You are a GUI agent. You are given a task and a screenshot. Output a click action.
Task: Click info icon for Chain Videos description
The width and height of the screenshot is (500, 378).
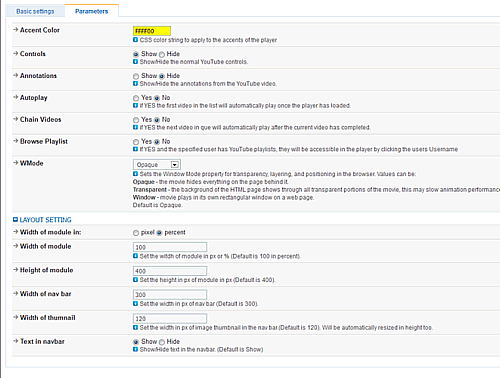(135, 127)
